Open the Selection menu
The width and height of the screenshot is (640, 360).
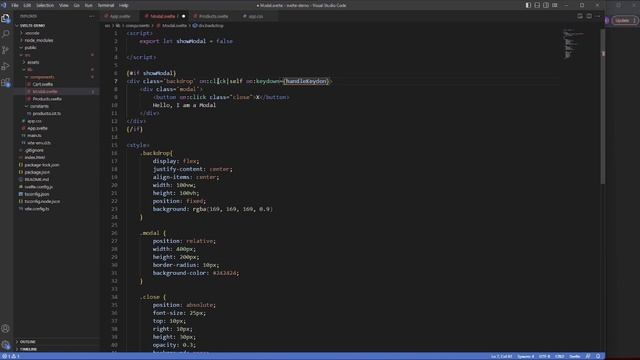pos(45,5)
